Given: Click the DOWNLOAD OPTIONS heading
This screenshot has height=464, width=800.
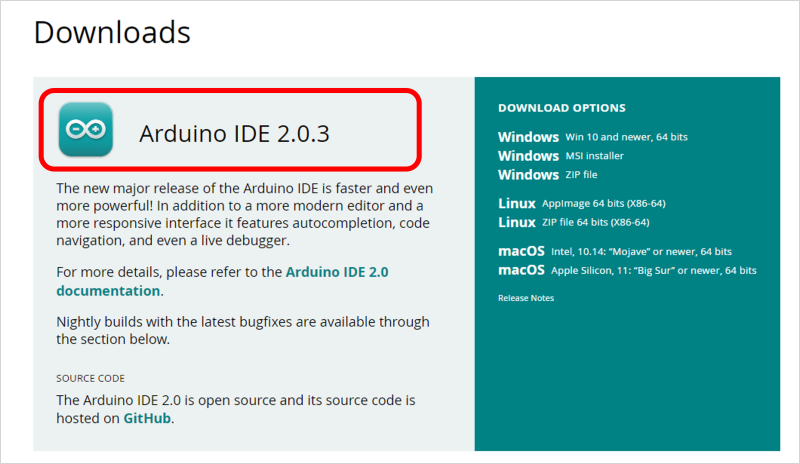Looking at the screenshot, I should click(x=562, y=108).
